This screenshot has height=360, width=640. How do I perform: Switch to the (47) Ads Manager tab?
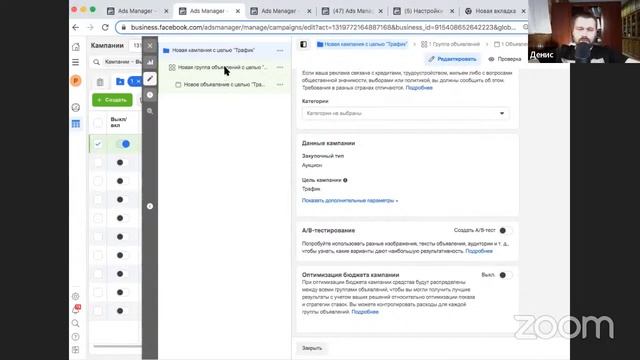pos(353,11)
